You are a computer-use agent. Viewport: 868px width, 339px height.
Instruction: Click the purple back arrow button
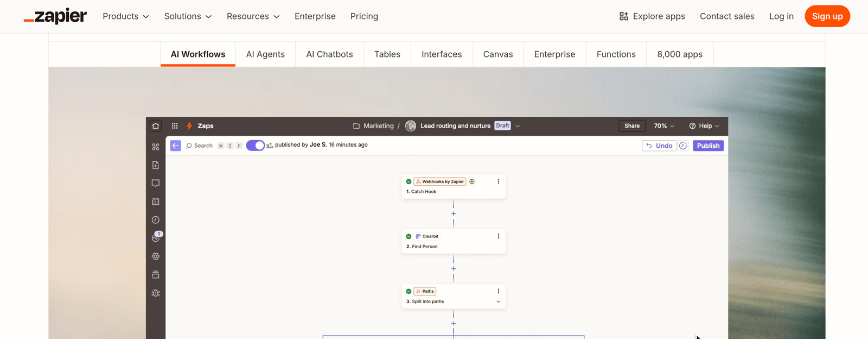(176, 146)
